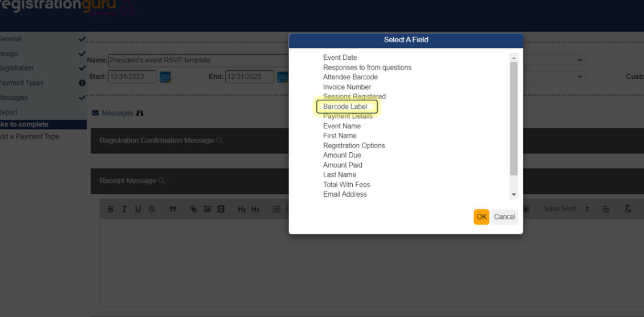The width and height of the screenshot is (644, 317).
Task: Select Amount Paid field
Action: pos(343,165)
